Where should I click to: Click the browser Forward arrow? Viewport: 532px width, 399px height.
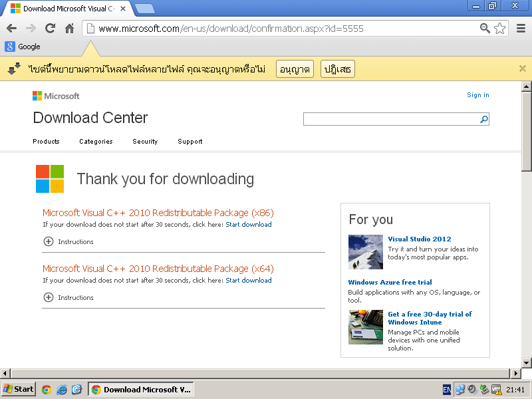click(x=31, y=29)
